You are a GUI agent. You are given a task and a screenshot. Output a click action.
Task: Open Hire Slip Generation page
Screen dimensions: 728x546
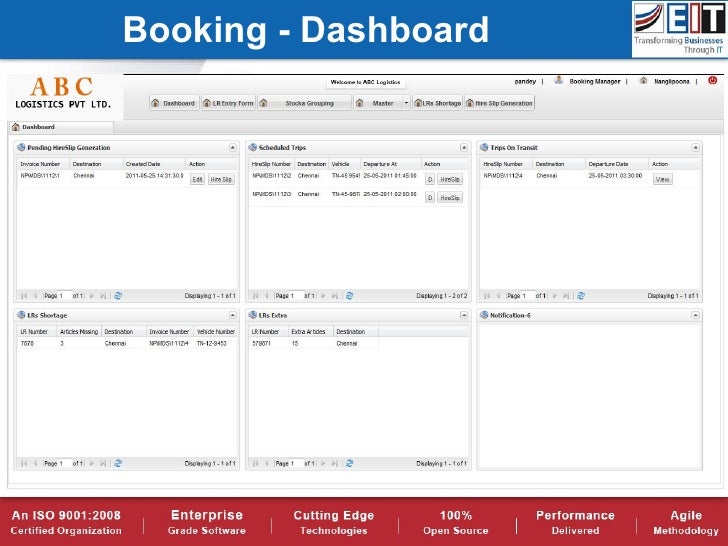500,103
